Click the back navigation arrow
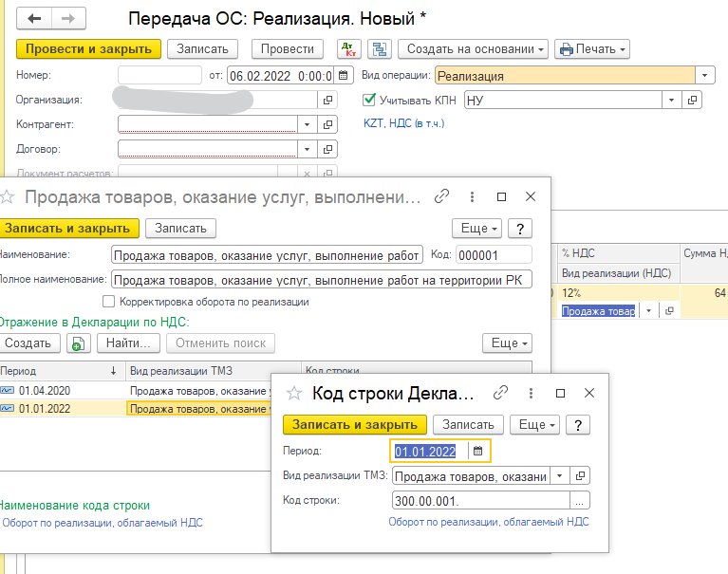This screenshot has height=574, width=728. point(35,19)
